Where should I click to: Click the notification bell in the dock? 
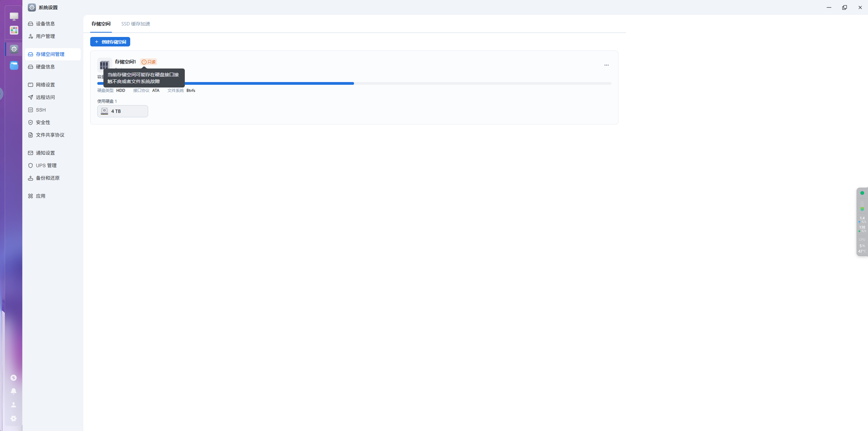(14, 391)
